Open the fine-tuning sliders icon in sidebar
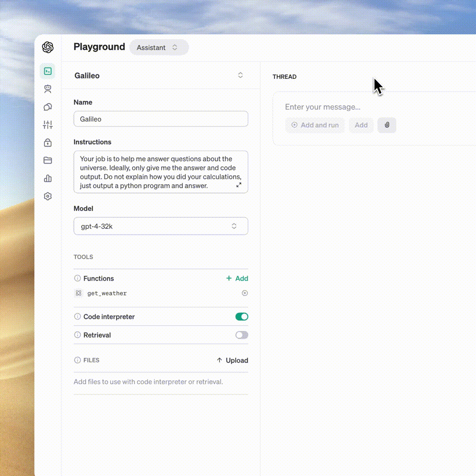This screenshot has width=476, height=476. tap(48, 125)
